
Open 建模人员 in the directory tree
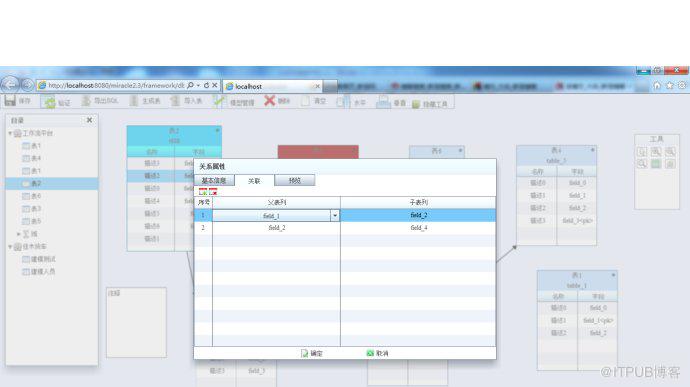(x=39, y=272)
